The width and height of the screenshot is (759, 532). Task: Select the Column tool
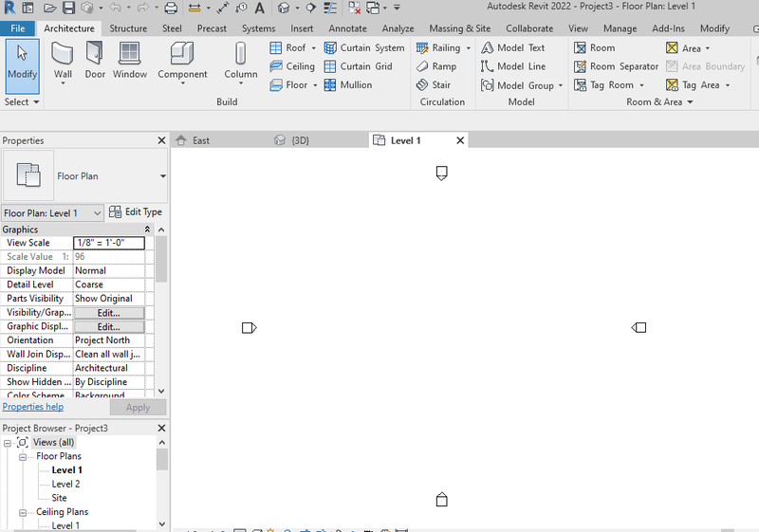241,61
